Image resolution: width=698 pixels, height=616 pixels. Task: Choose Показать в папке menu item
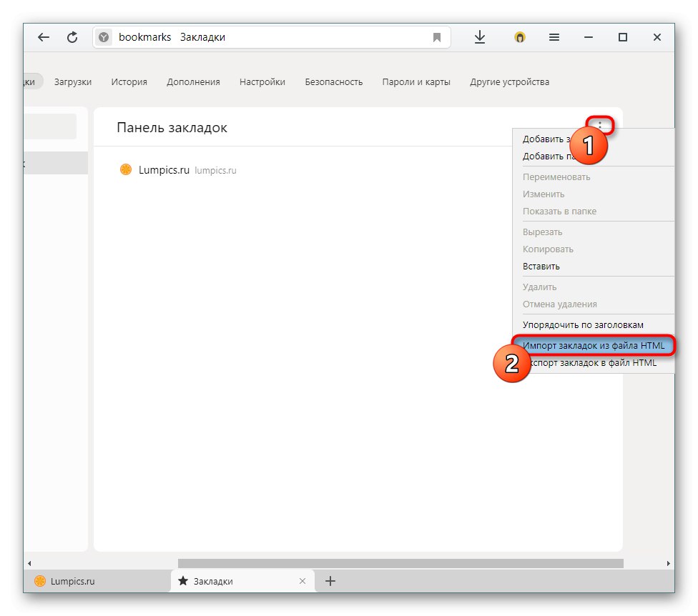[559, 212]
